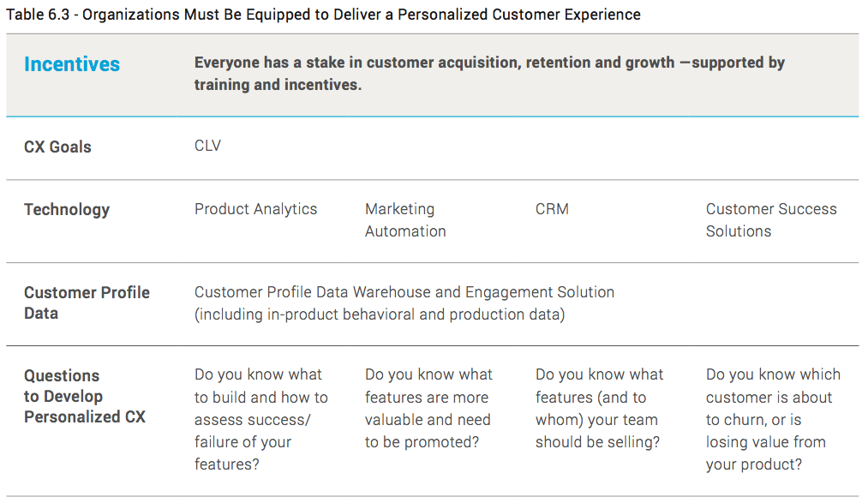This screenshot has width=868, height=503.
Task: Click the CLV cell value
Action: pos(207,146)
